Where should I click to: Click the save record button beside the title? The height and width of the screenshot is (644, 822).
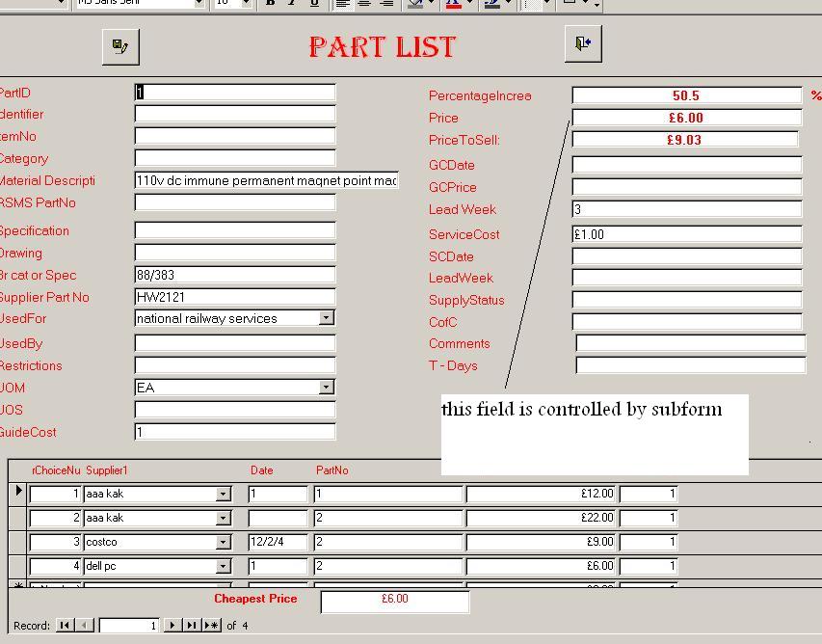click(x=120, y=47)
